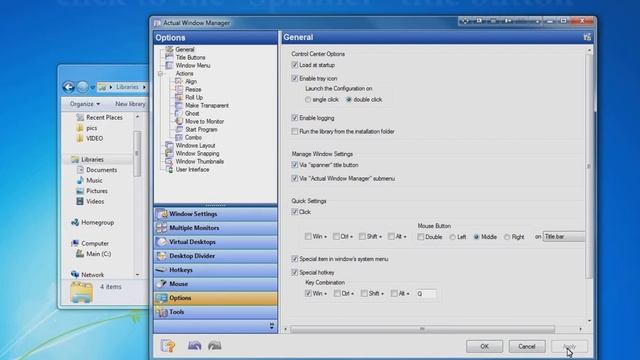
Task: Collapse the Actions tree node
Action: [x=160, y=74]
